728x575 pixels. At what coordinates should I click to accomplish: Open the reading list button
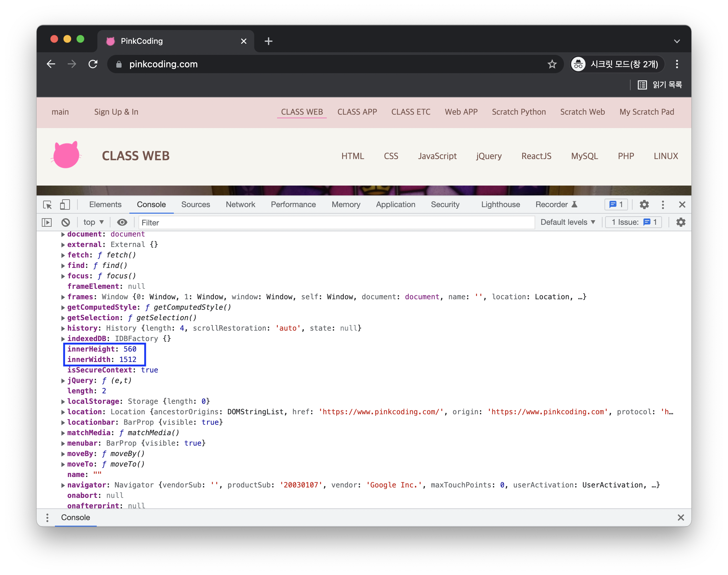pos(660,85)
